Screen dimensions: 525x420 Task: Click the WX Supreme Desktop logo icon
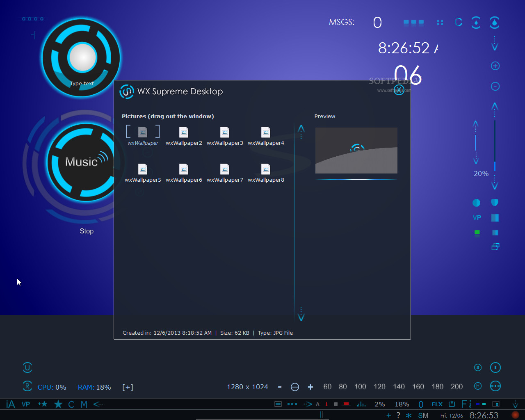127,91
